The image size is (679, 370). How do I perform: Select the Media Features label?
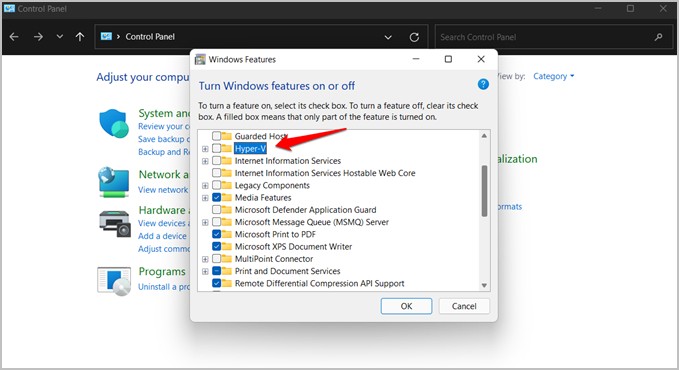pos(263,198)
